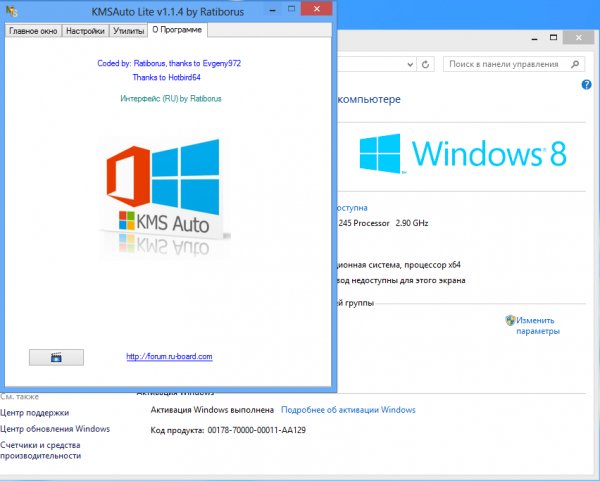600x481 pixels.
Task: Minimize the KMSAuto Lite window
Action: click(272, 11)
